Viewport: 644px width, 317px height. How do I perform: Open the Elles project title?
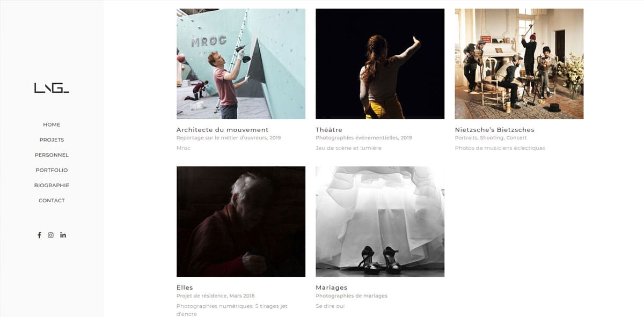coord(185,287)
